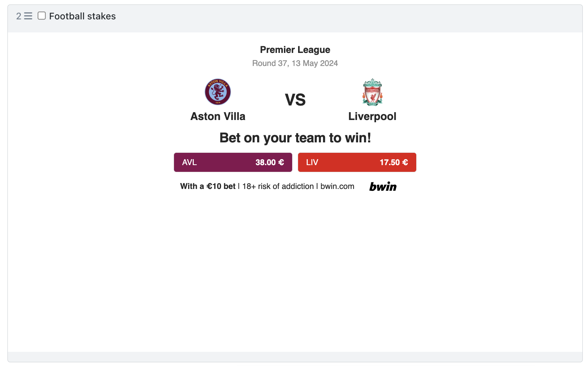Click the 17.50 € amount on LIV button

pyautogui.click(x=394, y=163)
